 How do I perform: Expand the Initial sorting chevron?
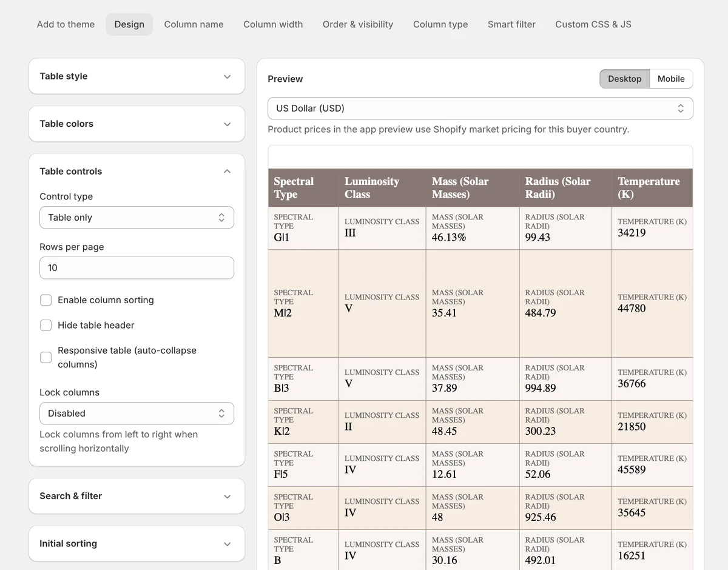tap(227, 544)
